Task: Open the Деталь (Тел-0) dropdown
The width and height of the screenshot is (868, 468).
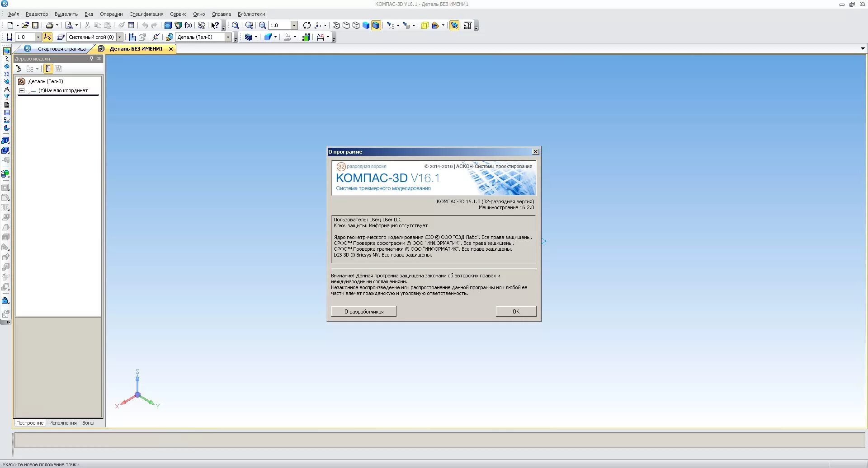Action: (228, 37)
